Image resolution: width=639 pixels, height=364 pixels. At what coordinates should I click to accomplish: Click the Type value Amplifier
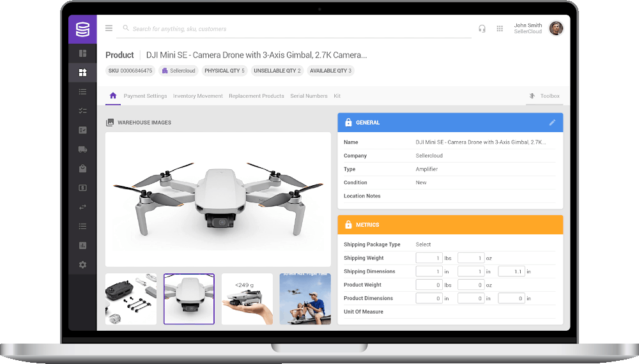tap(427, 169)
